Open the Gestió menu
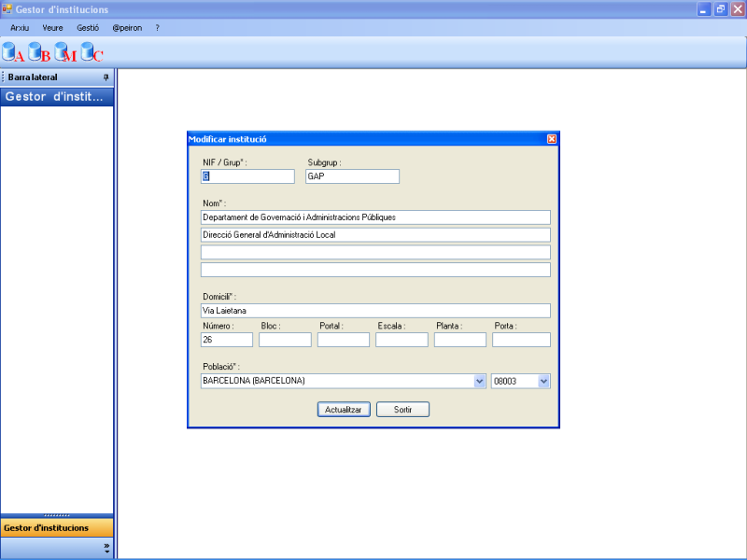The image size is (747, 560). coord(88,28)
